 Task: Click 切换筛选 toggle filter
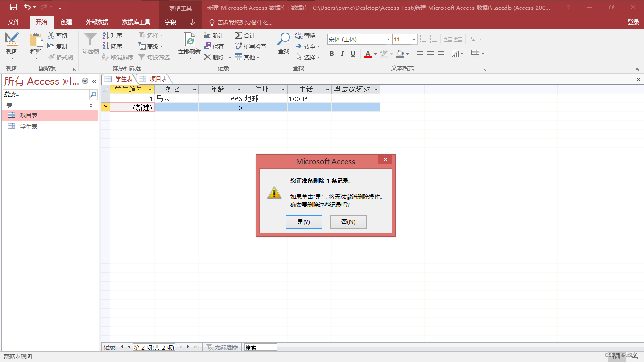click(x=154, y=57)
